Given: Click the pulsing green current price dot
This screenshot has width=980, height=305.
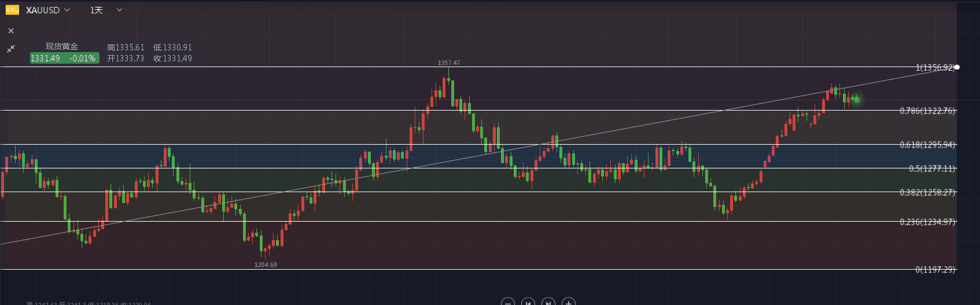Looking at the screenshot, I should tap(857, 100).
